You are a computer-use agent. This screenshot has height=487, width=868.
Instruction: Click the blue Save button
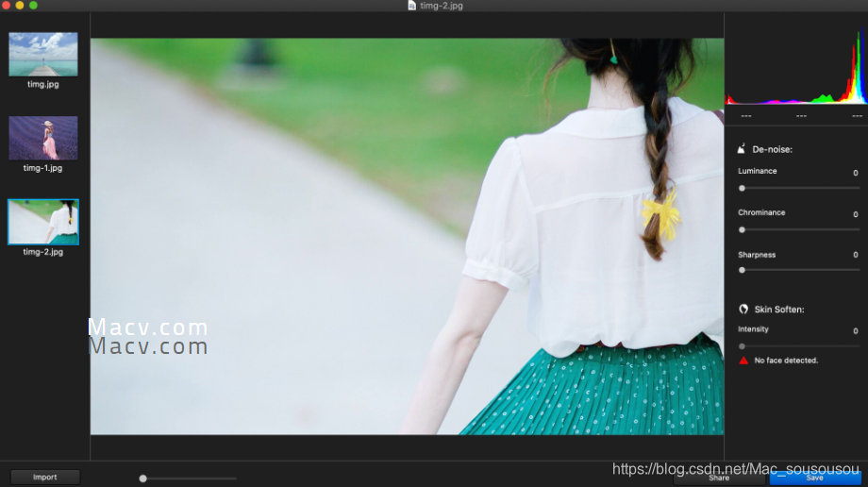pyautogui.click(x=815, y=478)
